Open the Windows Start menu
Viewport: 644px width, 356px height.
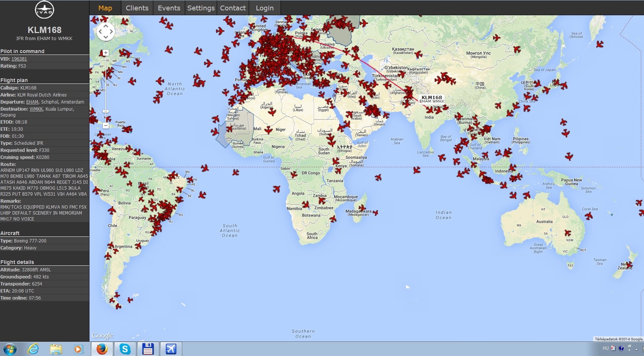(10, 349)
